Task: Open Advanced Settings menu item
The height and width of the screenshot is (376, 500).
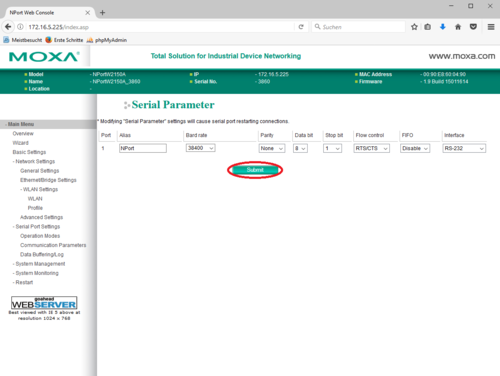Action: pyautogui.click(x=41, y=217)
